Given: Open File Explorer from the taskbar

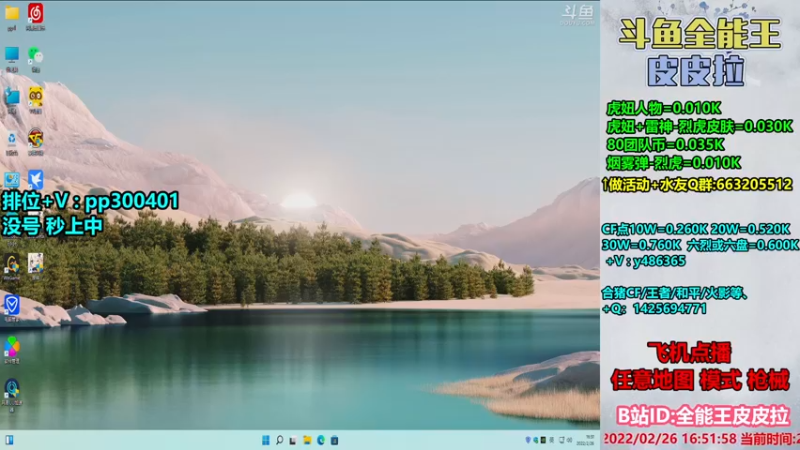Looking at the screenshot, I should click(307, 440).
